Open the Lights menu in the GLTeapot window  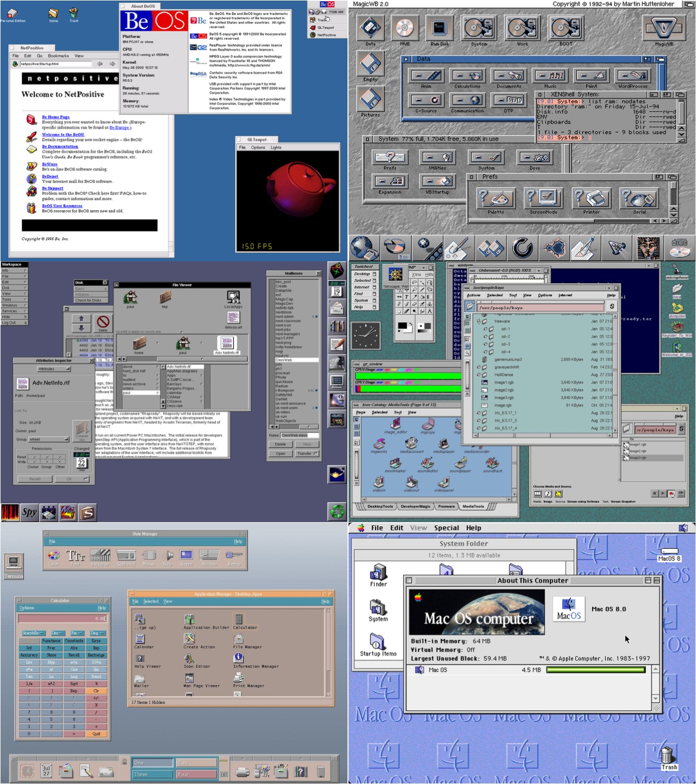click(x=276, y=147)
